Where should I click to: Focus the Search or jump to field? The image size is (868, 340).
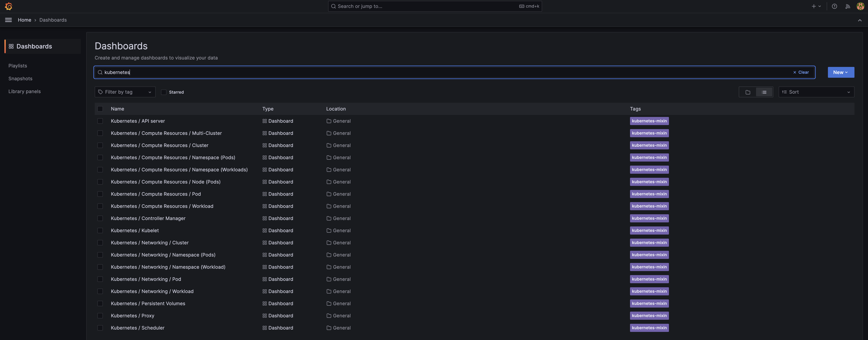[435, 6]
